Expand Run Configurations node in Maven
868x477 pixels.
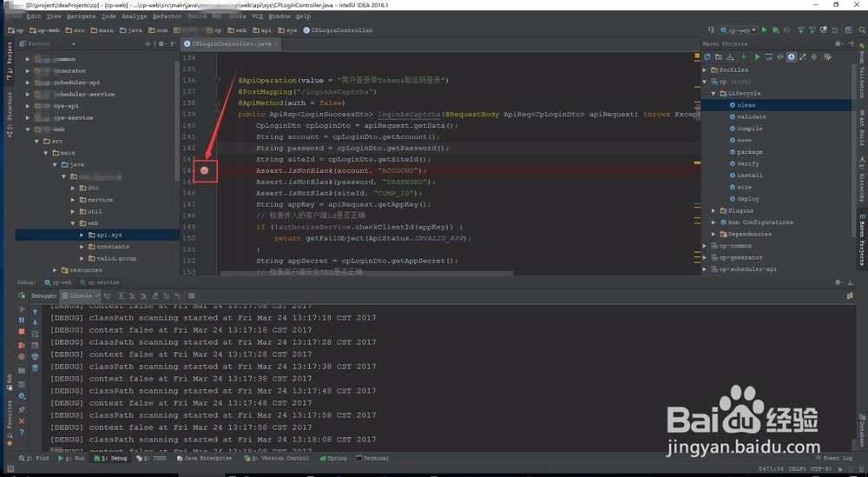[x=713, y=222]
